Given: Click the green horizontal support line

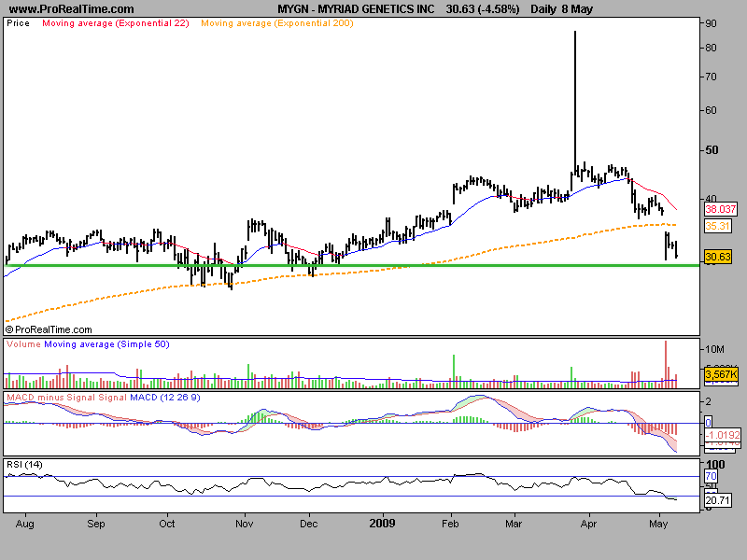Looking at the screenshot, I should click(x=352, y=265).
